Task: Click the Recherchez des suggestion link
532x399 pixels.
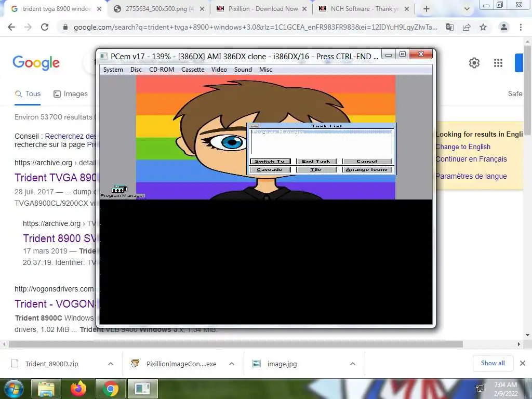Action: pyautogui.click(x=71, y=137)
